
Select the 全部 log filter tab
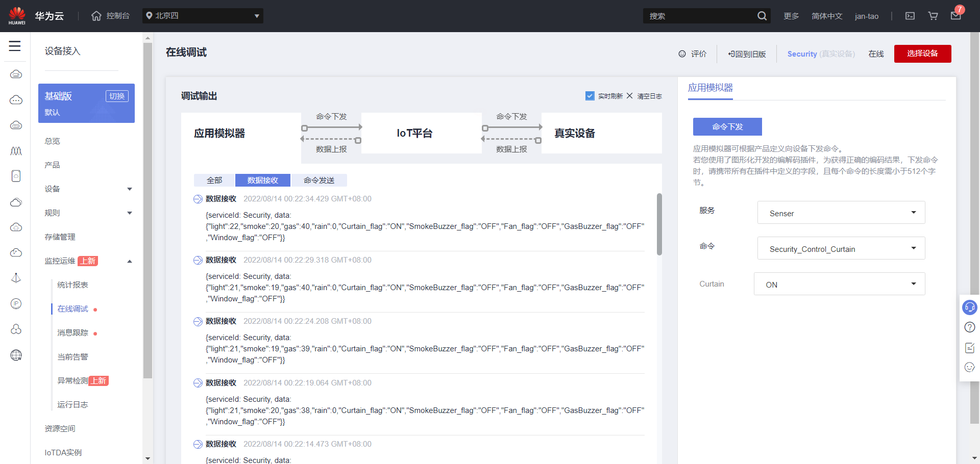(x=214, y=180)
